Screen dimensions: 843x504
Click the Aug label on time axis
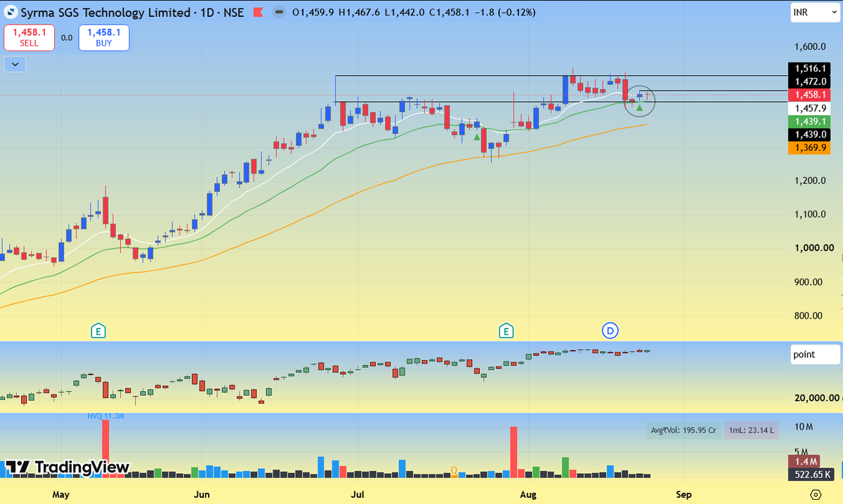(x=528, y=494)
